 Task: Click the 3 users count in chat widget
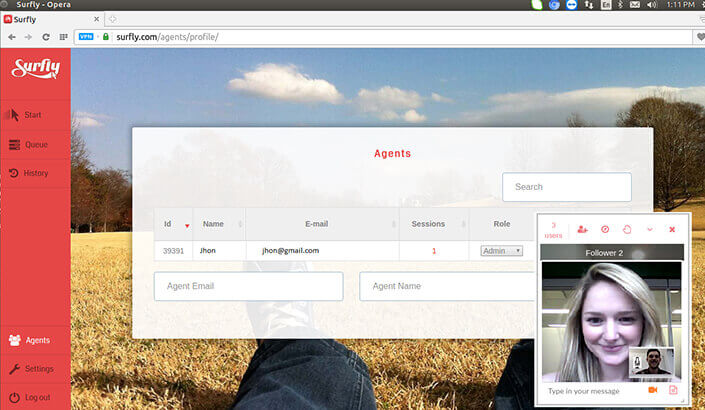[x=553, y=230]
